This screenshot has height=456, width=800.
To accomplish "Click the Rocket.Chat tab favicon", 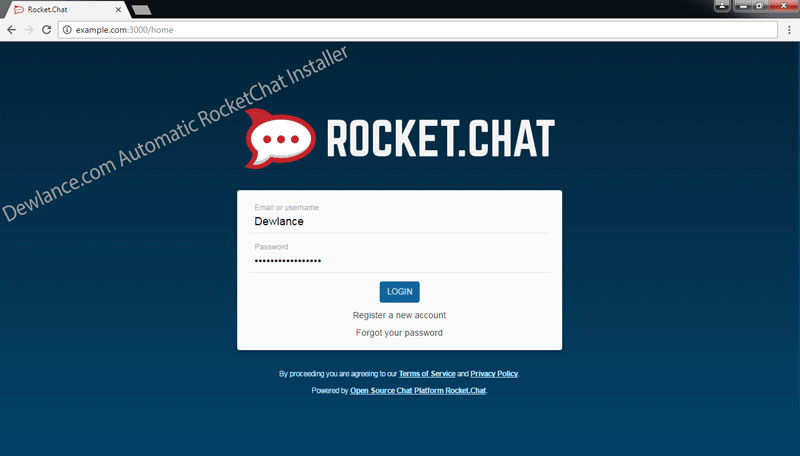I will click(x=19, y=9).
